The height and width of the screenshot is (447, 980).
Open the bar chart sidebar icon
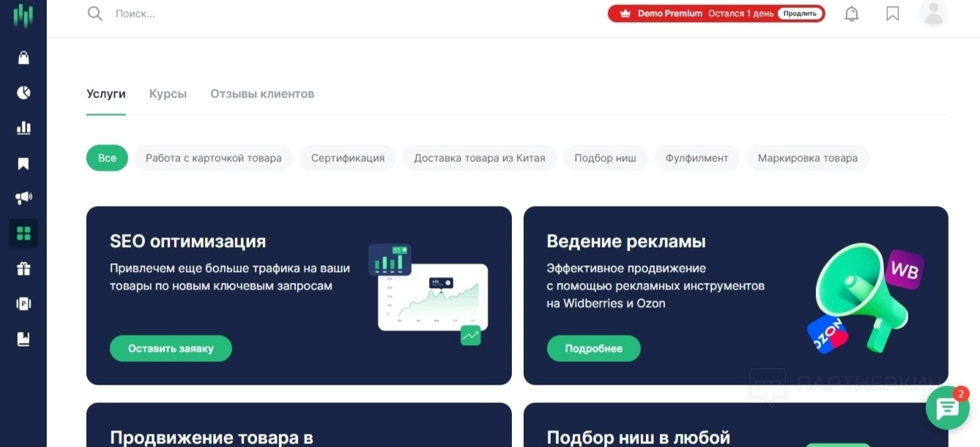[23, 128]
